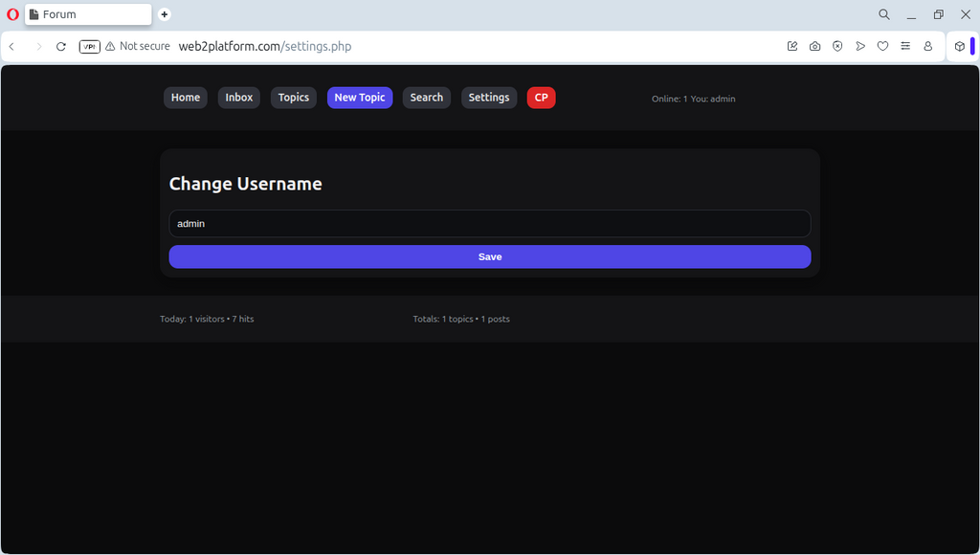Toggle the VPN badge in address bar

(89, 46)
